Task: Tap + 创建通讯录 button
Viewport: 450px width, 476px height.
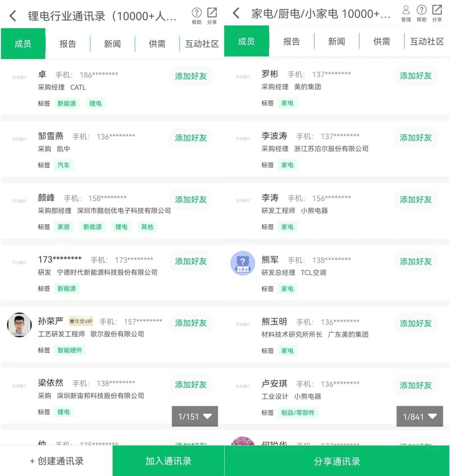Action: tap(57, 461)
